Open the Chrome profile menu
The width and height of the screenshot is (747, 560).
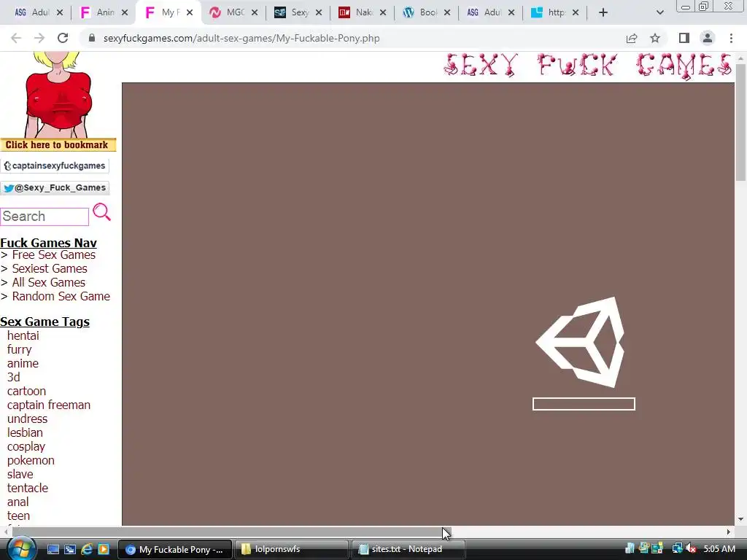tap(708, 38)
